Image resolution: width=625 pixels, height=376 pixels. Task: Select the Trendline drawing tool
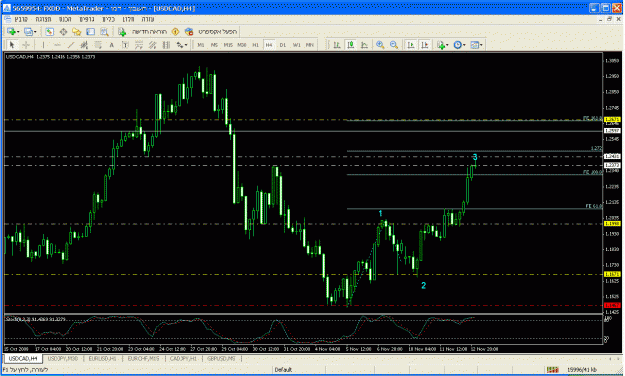click(71, 45)
